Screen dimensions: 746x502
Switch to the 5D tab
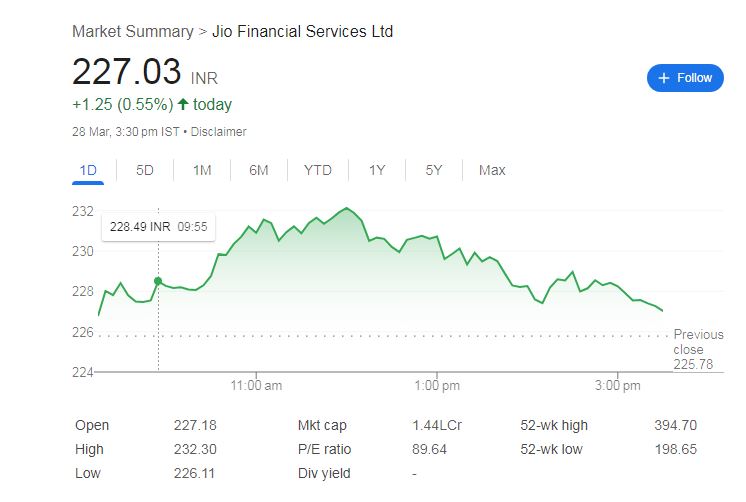coord(145,170)
